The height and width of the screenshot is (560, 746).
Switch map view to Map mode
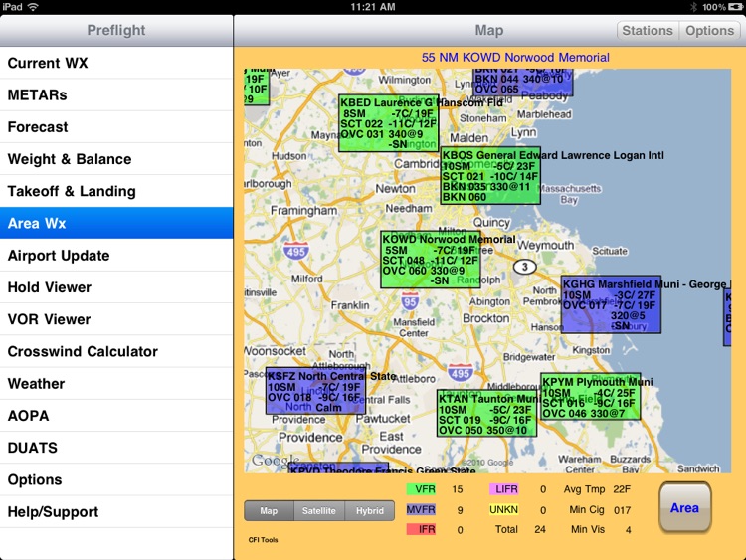(x=269, y=511)
